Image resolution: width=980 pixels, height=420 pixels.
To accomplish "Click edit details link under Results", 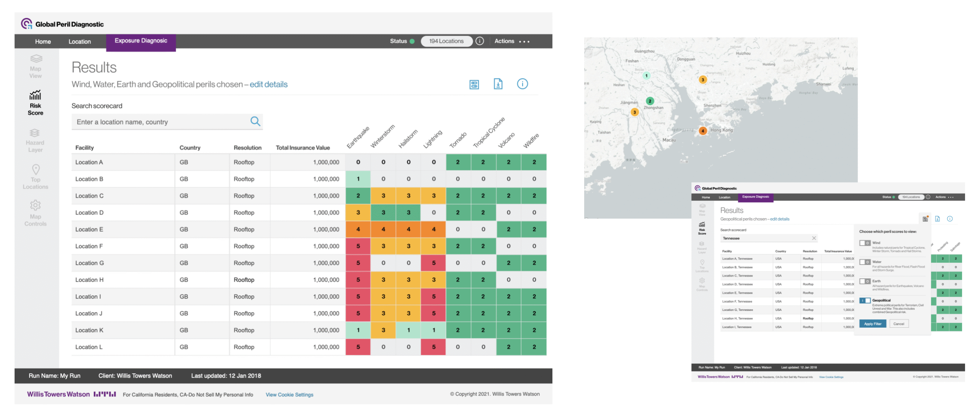I will tap(268, 84).
